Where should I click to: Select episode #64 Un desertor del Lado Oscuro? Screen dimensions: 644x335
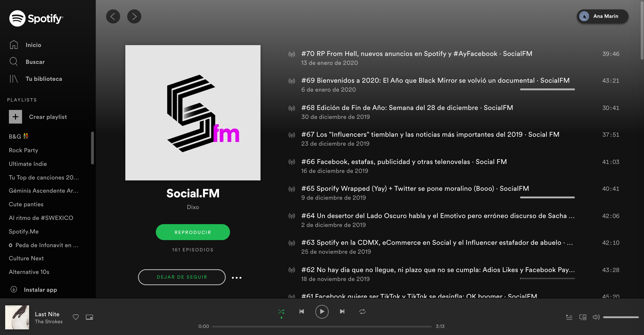(438, 216)
